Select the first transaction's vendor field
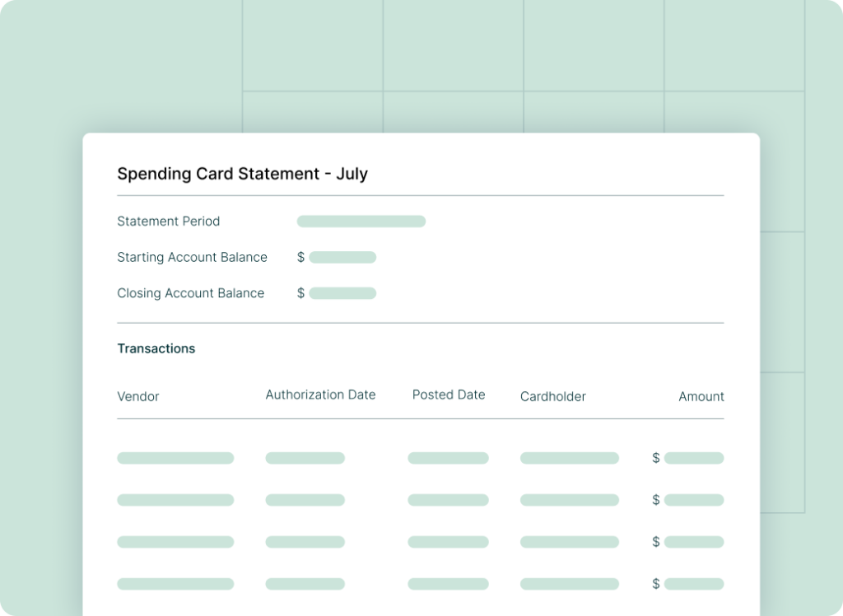Image resolution: width=843 pixels, height=616 pixels. (175, 458)
